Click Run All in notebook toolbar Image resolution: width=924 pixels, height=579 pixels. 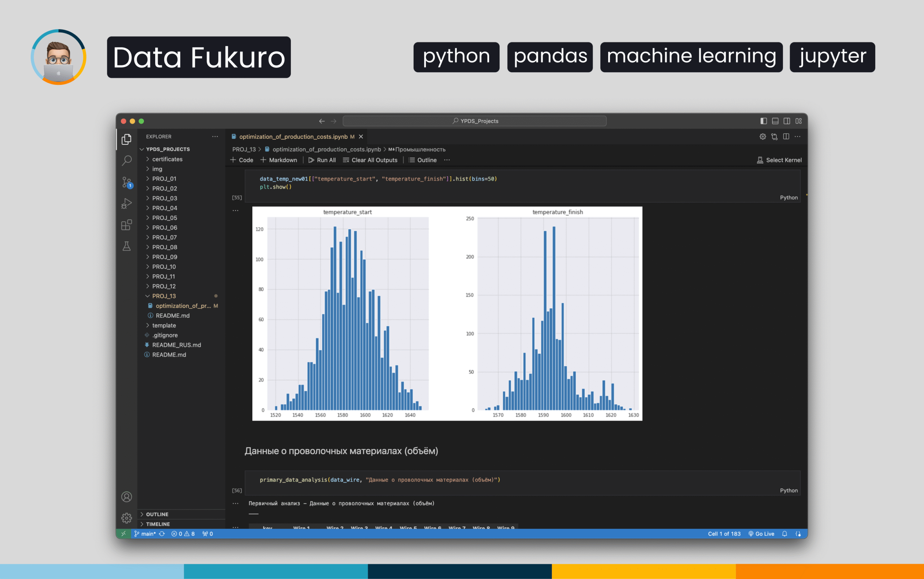[322, 160]
